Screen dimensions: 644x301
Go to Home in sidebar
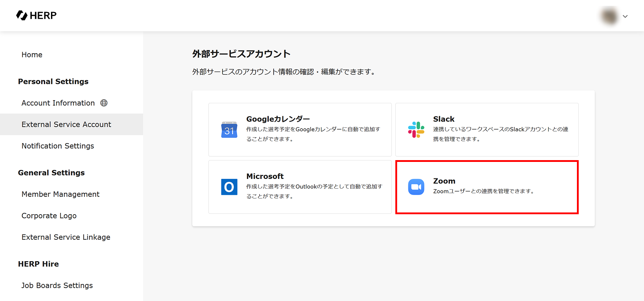click(x=72, y=55)
